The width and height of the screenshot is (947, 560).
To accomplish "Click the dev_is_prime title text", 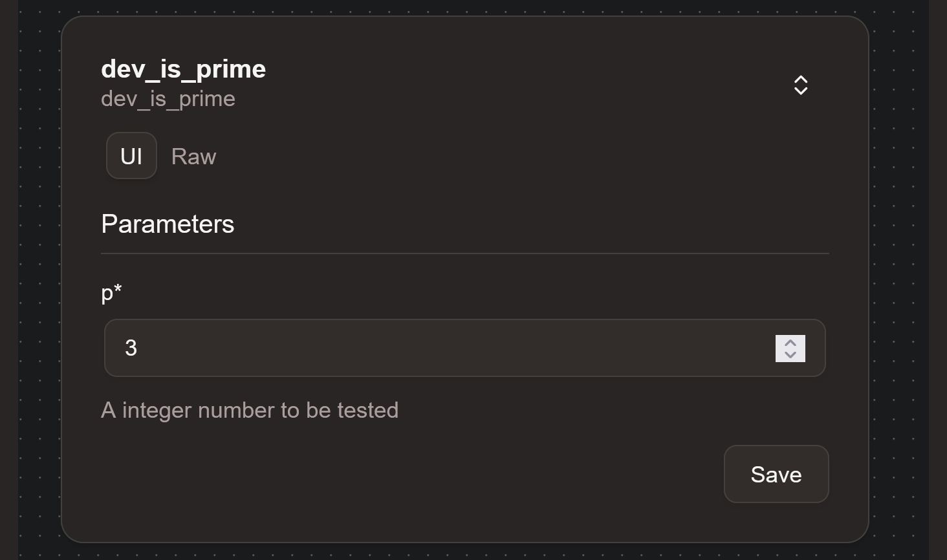I will 183,69.
